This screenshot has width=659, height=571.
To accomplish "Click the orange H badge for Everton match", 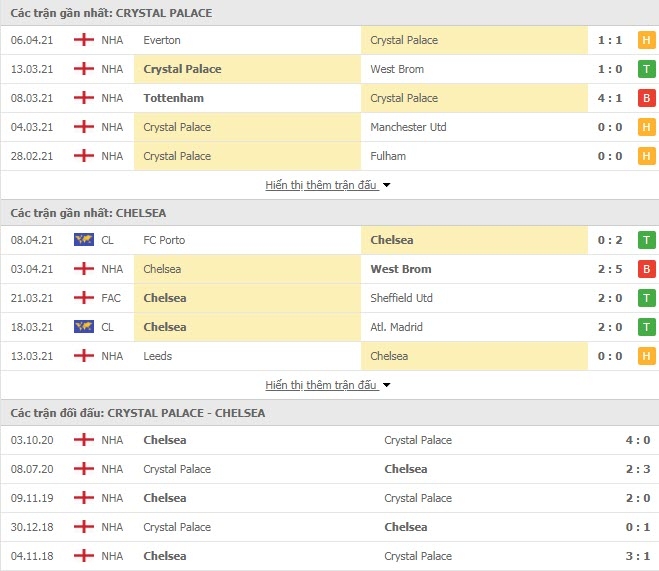I will 646,40.
